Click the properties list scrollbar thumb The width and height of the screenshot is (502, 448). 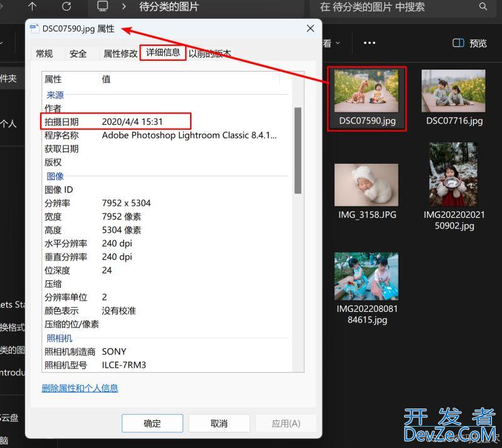[x=297, y=151]
